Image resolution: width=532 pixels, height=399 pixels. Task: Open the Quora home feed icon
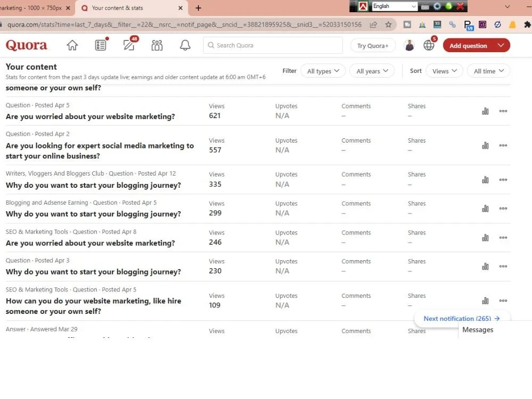[x=72, y=45]
